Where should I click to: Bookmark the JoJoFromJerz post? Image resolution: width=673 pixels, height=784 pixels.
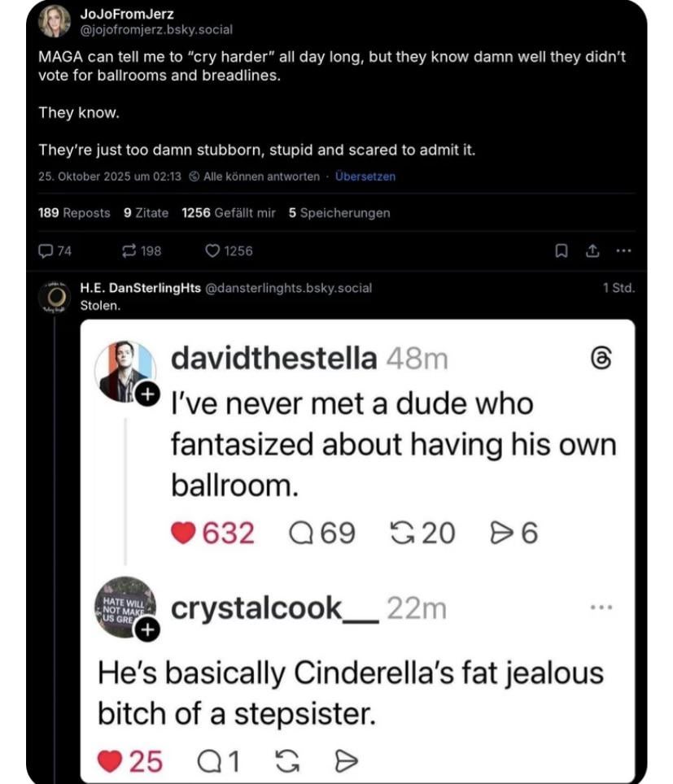[x=561, y=251]
